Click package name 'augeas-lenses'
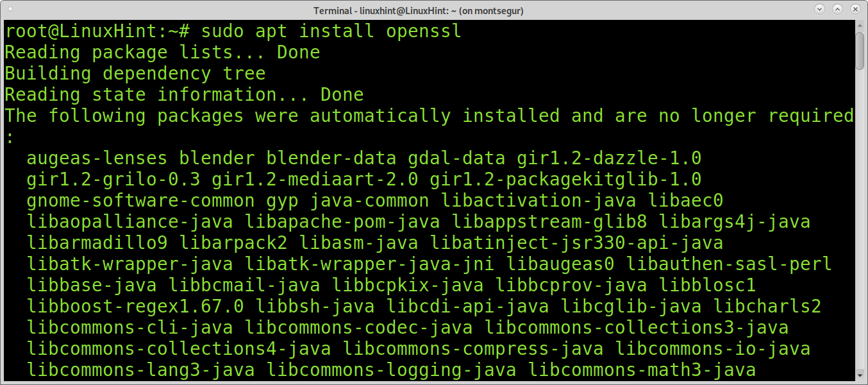The image size is (868, 385). coord(97,158)
